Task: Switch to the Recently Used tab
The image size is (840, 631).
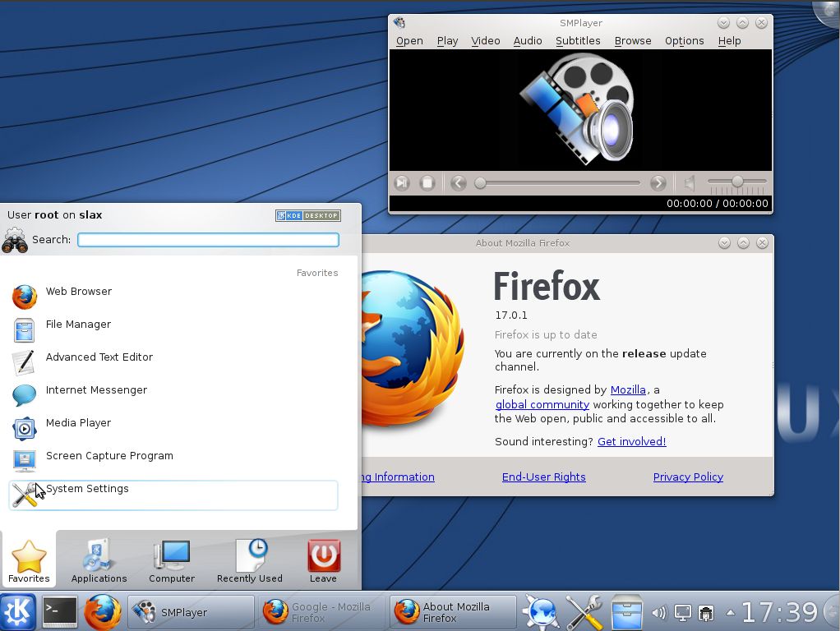Action: click(x=250, y=560)
